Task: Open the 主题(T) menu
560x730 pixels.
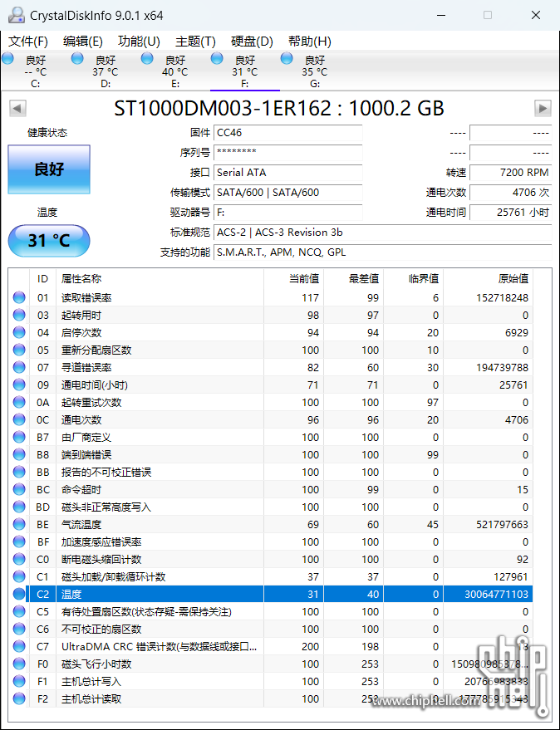Action: tap(195, 42)
